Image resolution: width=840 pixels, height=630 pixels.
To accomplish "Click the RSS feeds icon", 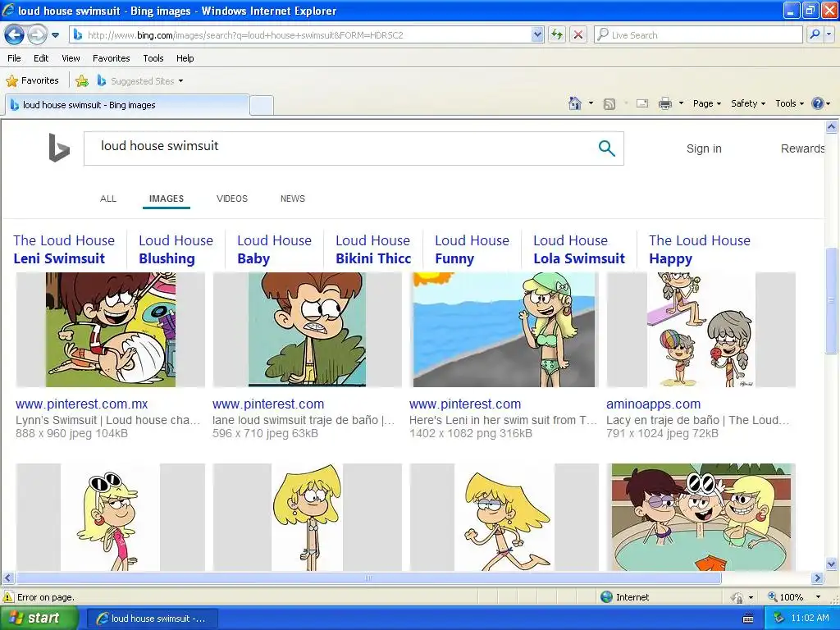I will (609, 104).
